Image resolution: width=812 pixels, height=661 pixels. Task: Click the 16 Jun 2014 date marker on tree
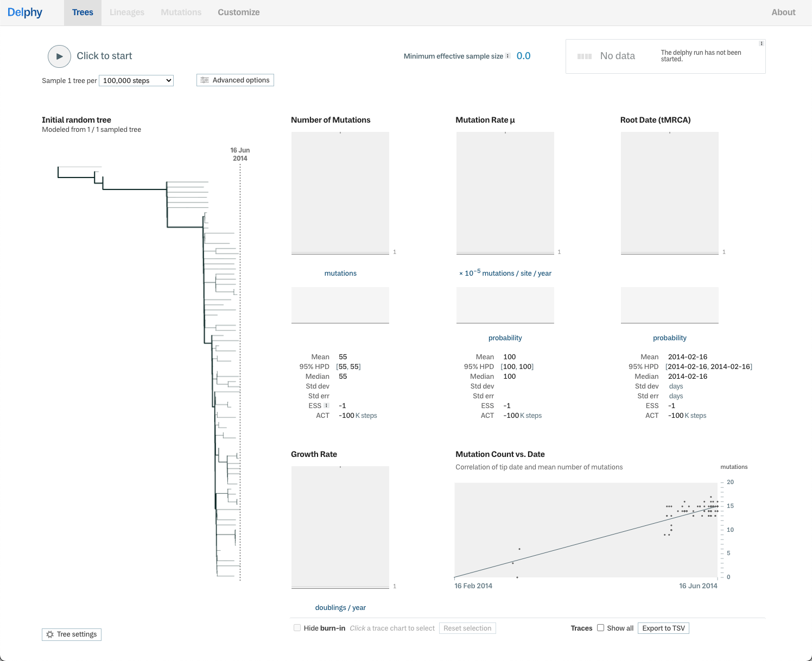tap(240, 154)
